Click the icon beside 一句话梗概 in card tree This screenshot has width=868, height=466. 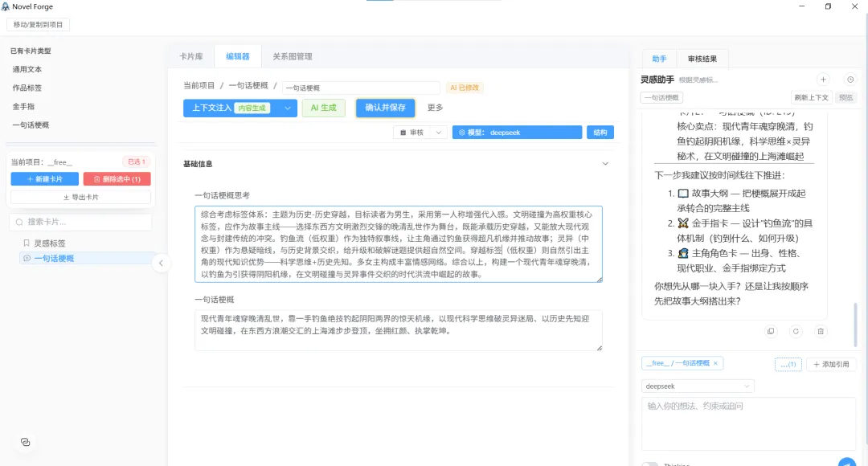point(27,259)
